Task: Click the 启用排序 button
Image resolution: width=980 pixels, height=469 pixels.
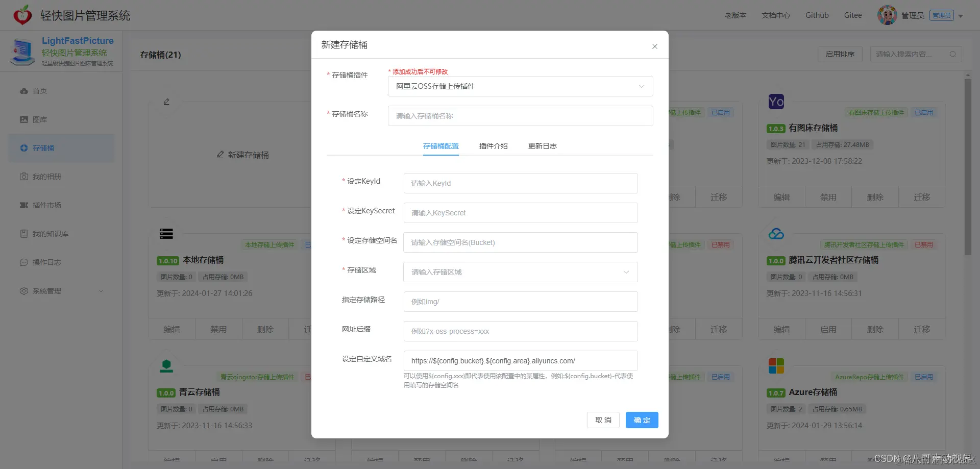Action: point(840,54)
